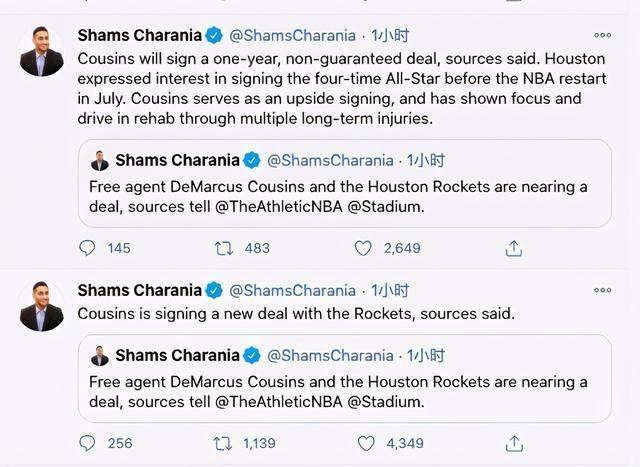Open @Stadium mention in second quoted tweet

pos(384,402)
